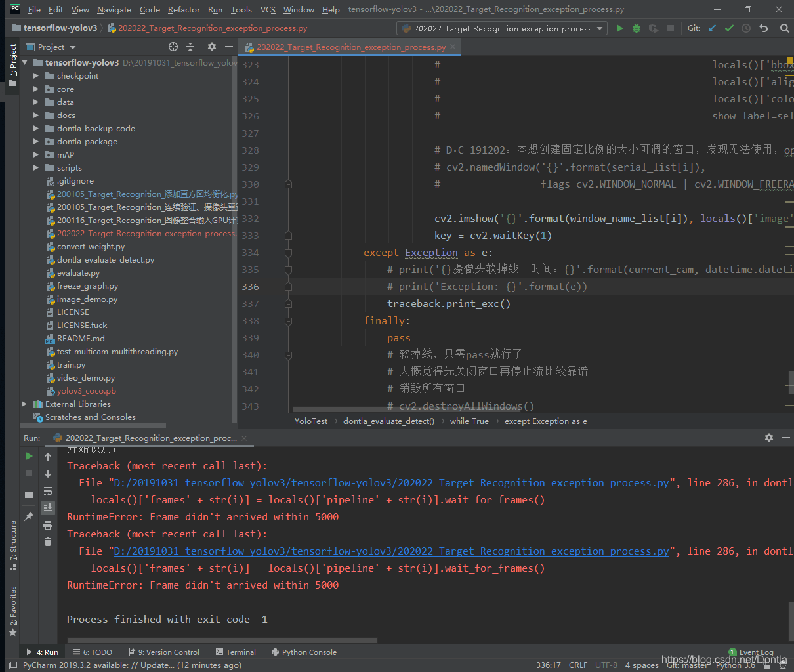Open Python Console tab

(304, 652)
